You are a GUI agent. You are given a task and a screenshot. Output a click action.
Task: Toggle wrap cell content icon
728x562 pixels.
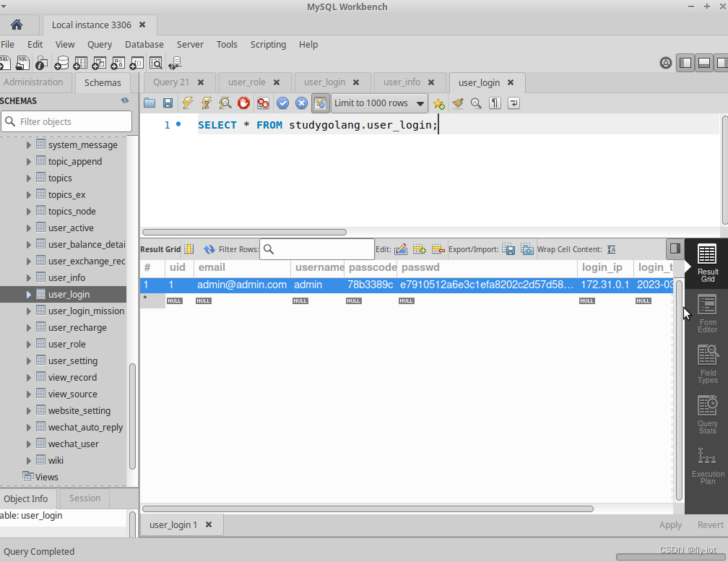pyautogui.click(x=612, y=249)
